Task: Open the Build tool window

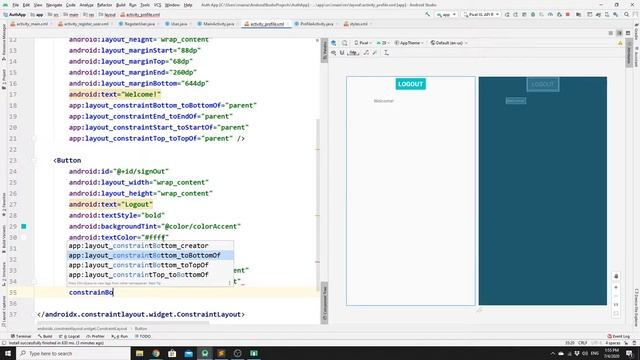Action: click(x=45, y=336)
